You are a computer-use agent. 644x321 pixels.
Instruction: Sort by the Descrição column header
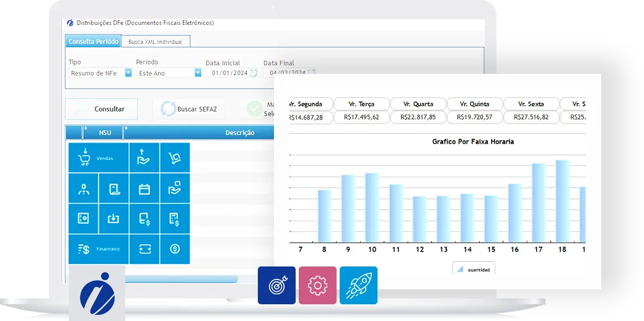pyautogui.click(x=240, y=133)
